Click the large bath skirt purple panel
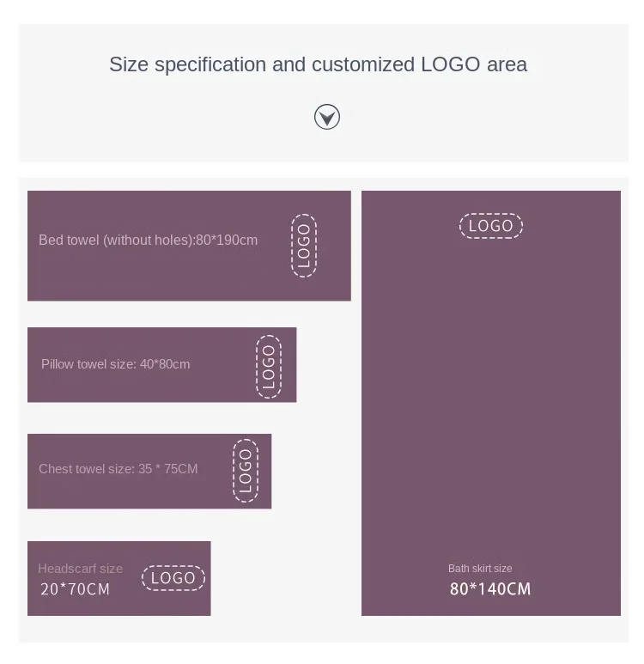 tap(491, 403)
